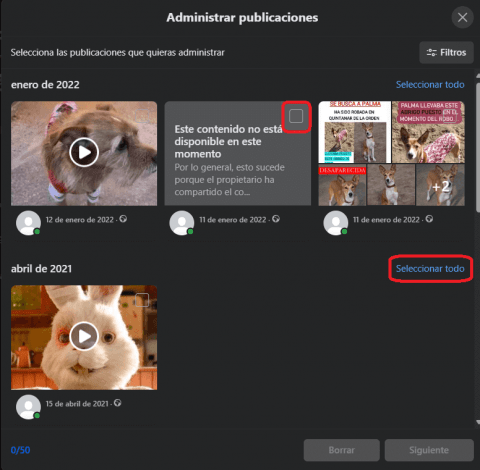The image size is (480, 470).
Task: Open the PALMA LLEVABA ESTE ABRIGO photo
Action: [428, 132]
